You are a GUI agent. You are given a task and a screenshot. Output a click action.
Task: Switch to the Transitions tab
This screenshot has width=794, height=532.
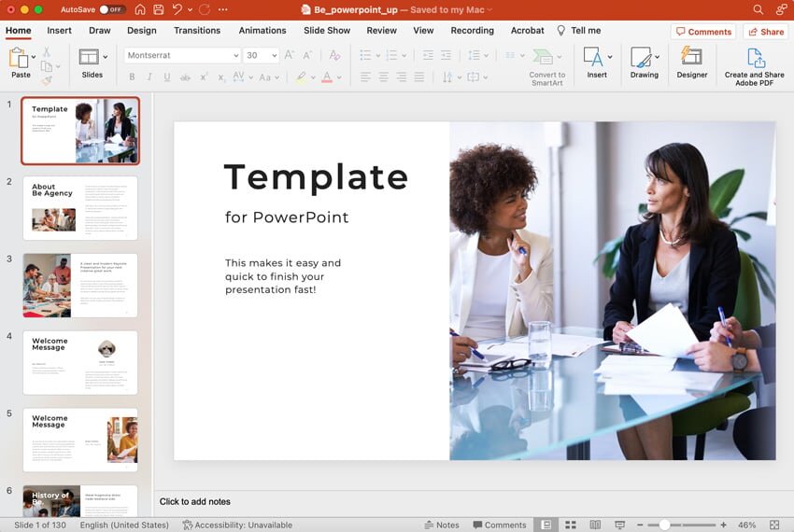tap(197, 31)
